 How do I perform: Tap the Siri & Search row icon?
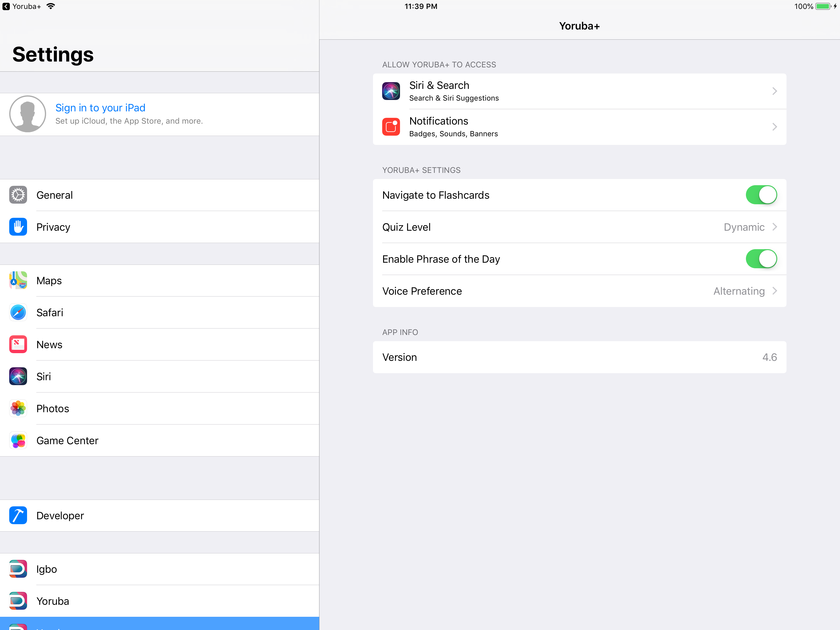(x=391, y=91)
